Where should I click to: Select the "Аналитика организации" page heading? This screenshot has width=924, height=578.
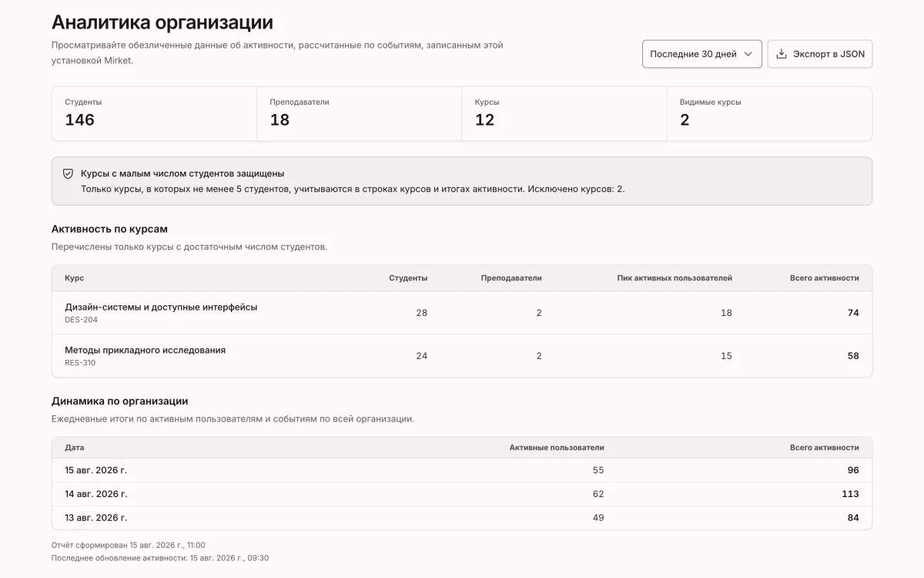click(x=162, y=22)
